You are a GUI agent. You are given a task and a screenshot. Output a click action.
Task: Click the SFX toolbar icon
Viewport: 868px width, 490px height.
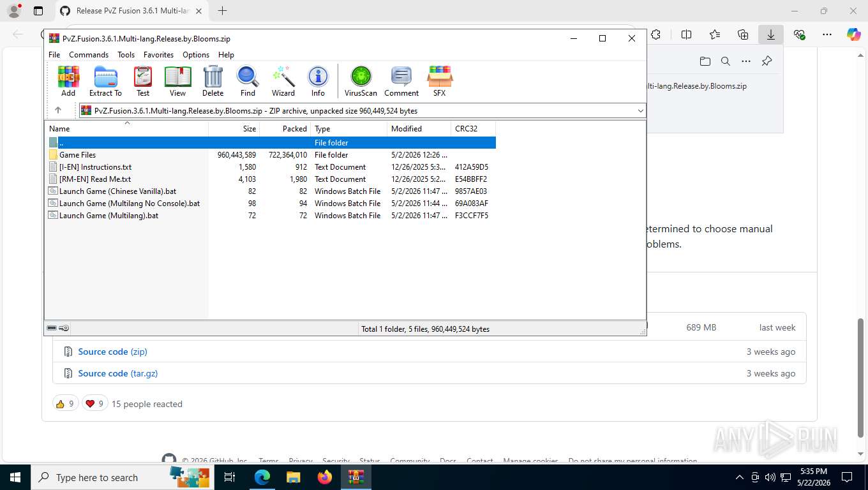(x=440, y=81)
